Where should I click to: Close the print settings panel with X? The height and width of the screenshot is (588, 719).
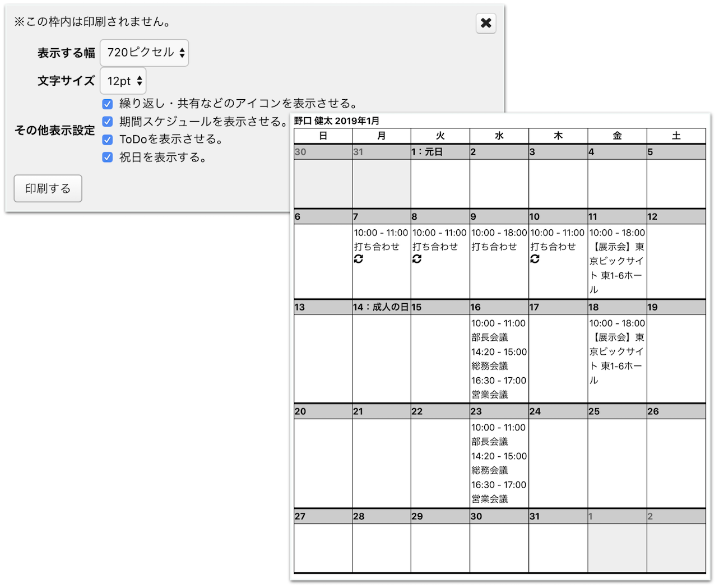pos(486,23)
